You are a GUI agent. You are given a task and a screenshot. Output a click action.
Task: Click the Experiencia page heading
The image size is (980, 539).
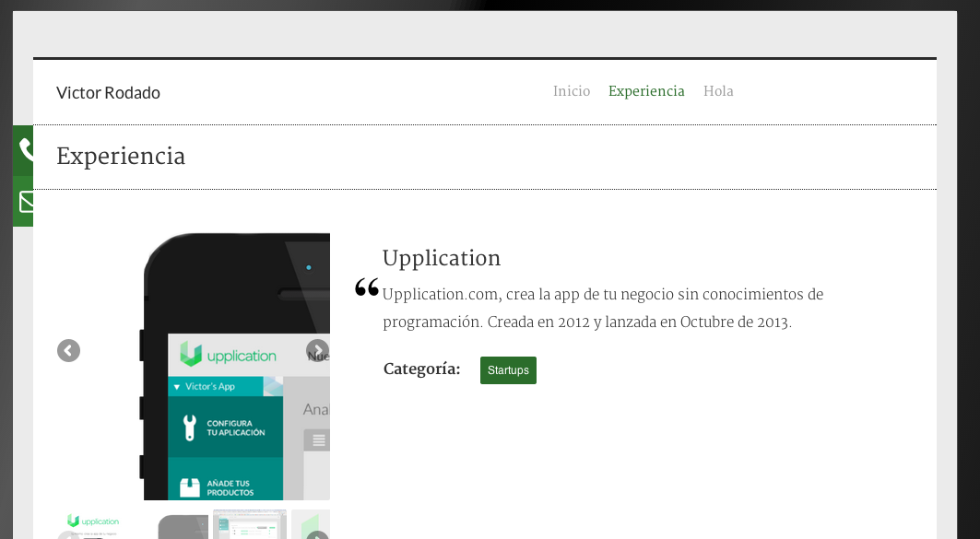point(121,157)
